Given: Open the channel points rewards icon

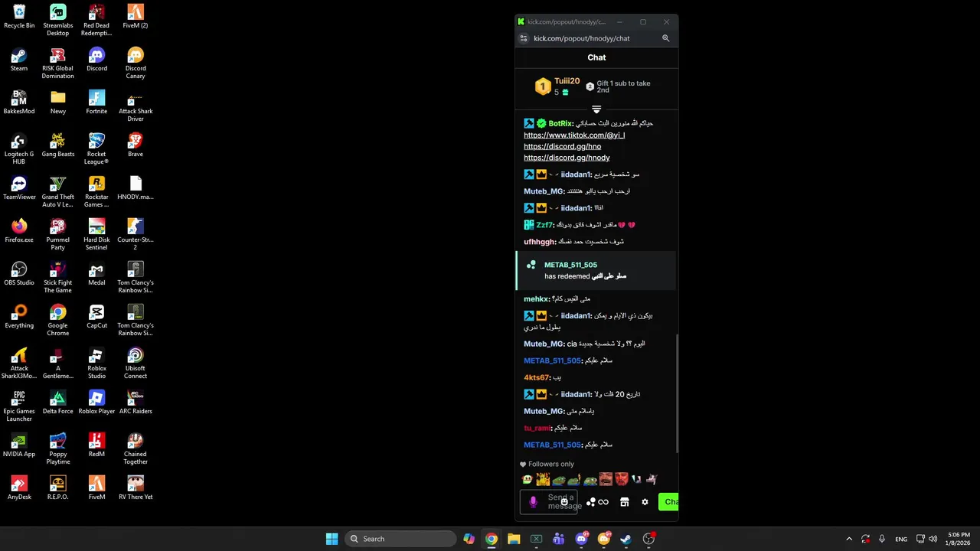Looking at the screenshot, I should 590,502.
